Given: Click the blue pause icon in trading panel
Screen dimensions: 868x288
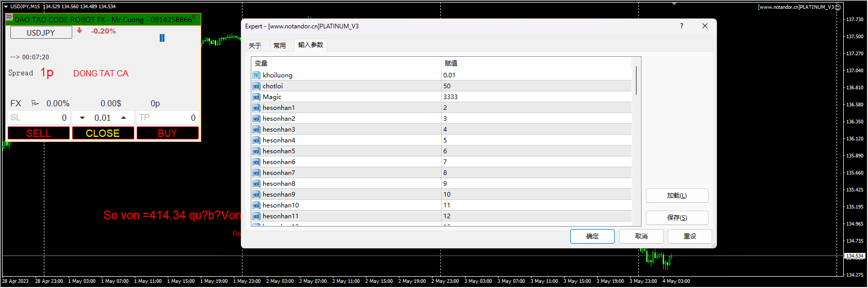Looking at the screenshot, I should click(162, 38).
